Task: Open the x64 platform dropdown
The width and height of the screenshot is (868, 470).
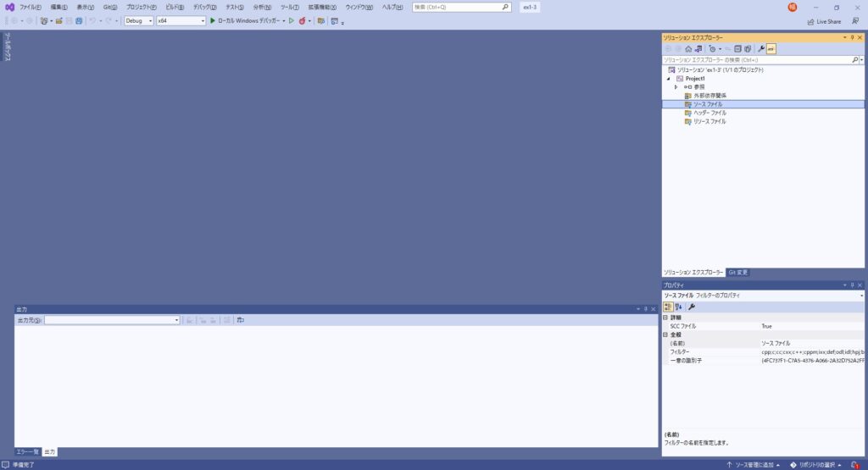Action: 181,20
